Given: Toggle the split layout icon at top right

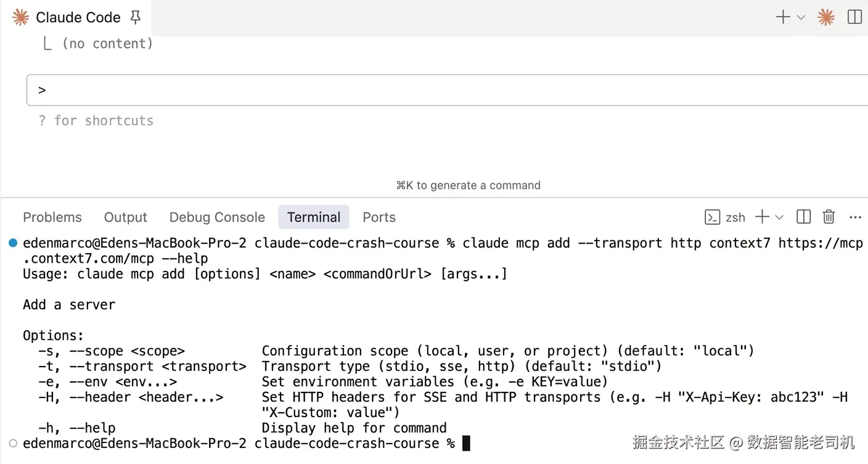Looking at the screenshot, I should click(854, 17).
